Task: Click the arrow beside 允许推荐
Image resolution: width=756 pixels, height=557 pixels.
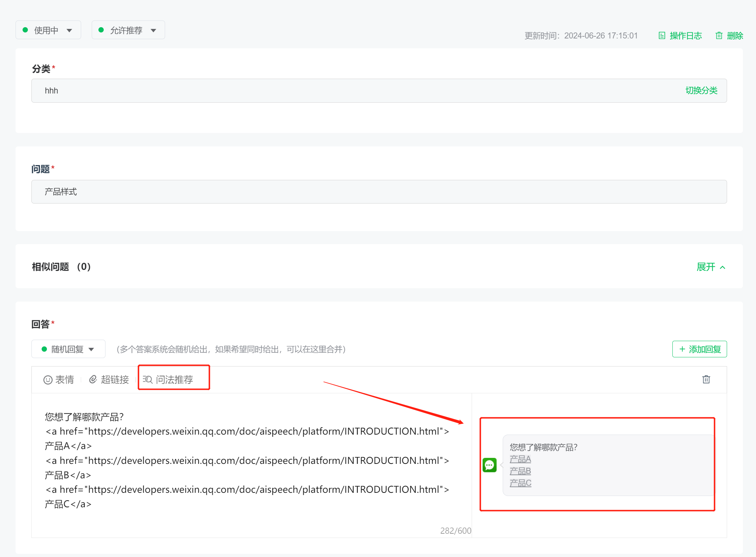Action: 153,31
